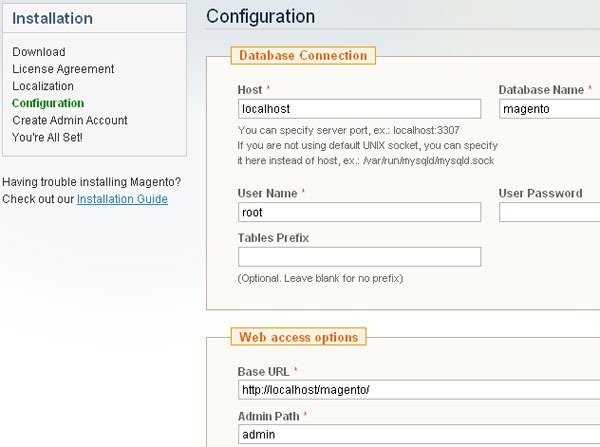Click the User Password label
Viewport: 600px width, 447px height.
point(540,193)
